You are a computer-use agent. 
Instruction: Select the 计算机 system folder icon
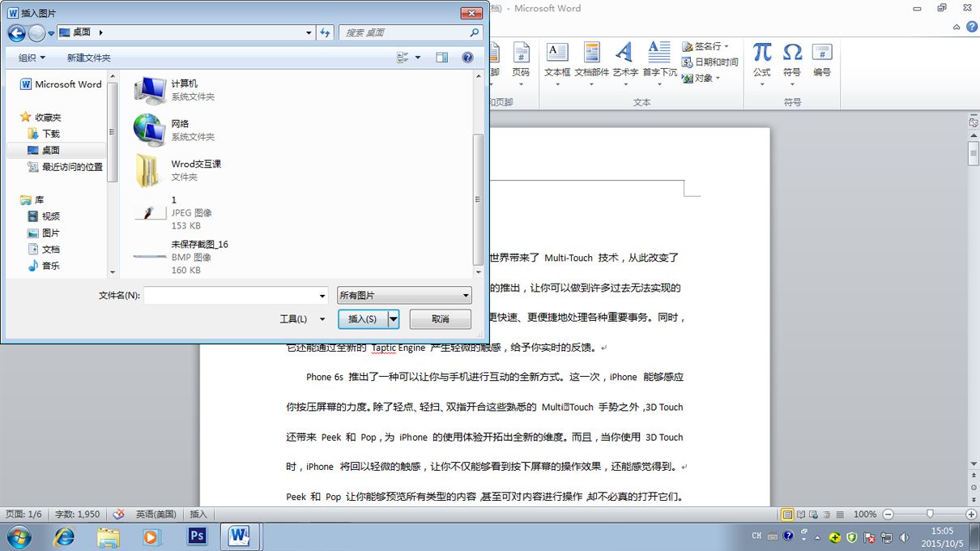150,90
